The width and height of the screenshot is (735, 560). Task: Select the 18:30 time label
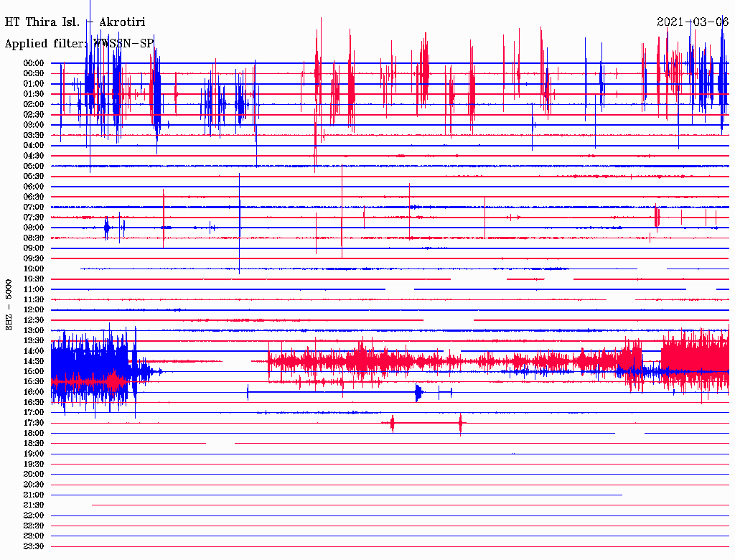pyautogui.click(x=34, y=444)
